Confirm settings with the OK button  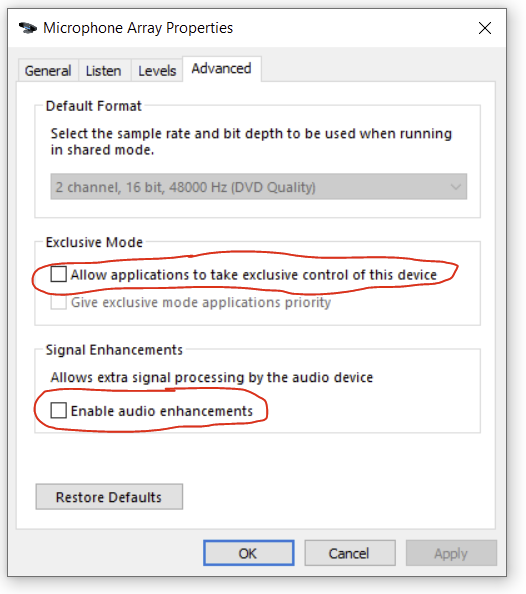tap(249, 553)
